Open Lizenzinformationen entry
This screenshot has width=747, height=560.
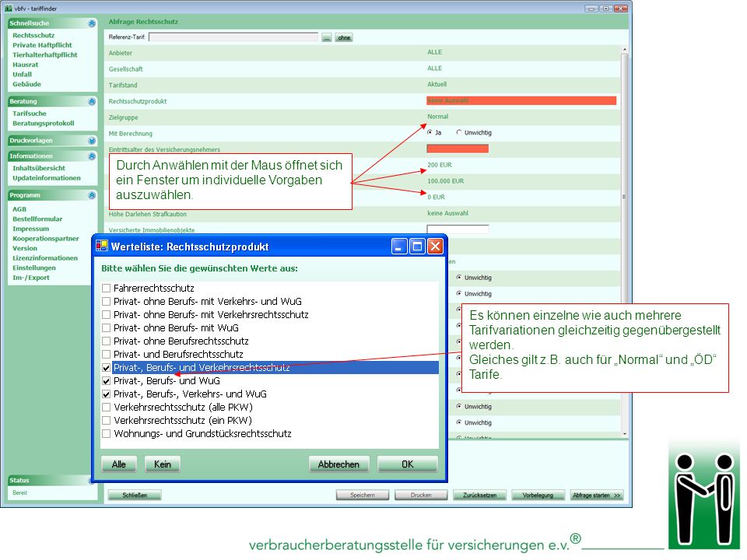(x=45, y=258)
